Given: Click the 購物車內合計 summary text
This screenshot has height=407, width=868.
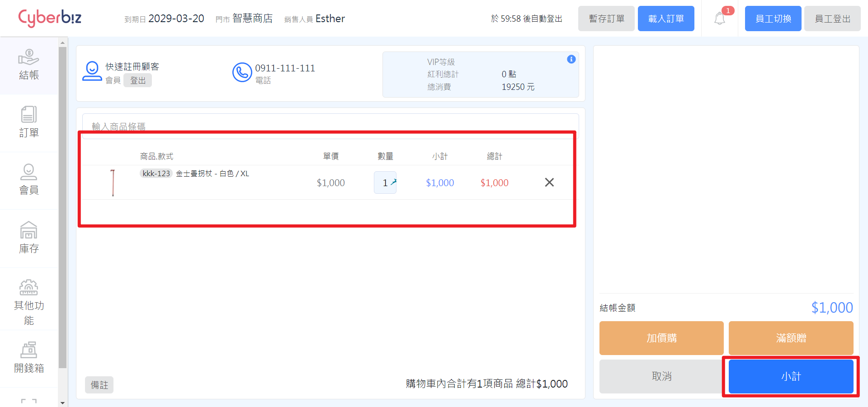Looking at the screenshot, I should point(487,384).
